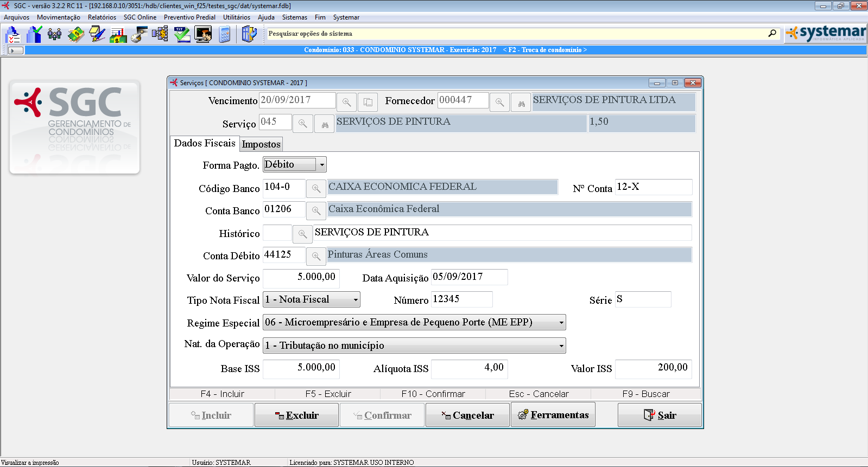Click lookup icon next to Conta Débito

316,256
